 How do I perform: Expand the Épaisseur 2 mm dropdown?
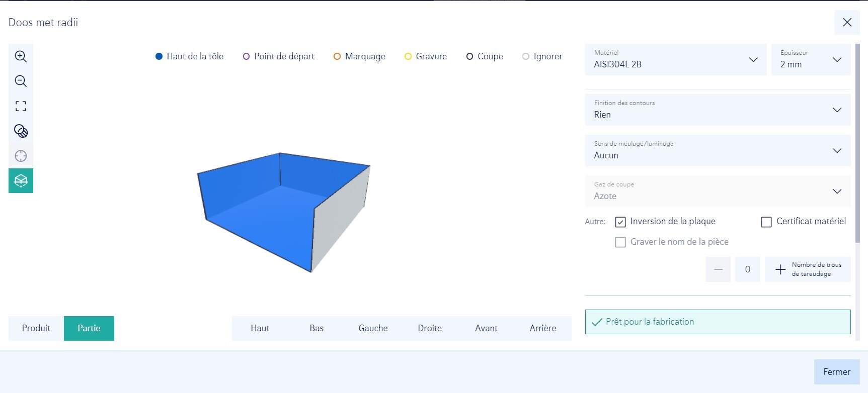click(x=811, y=60)
